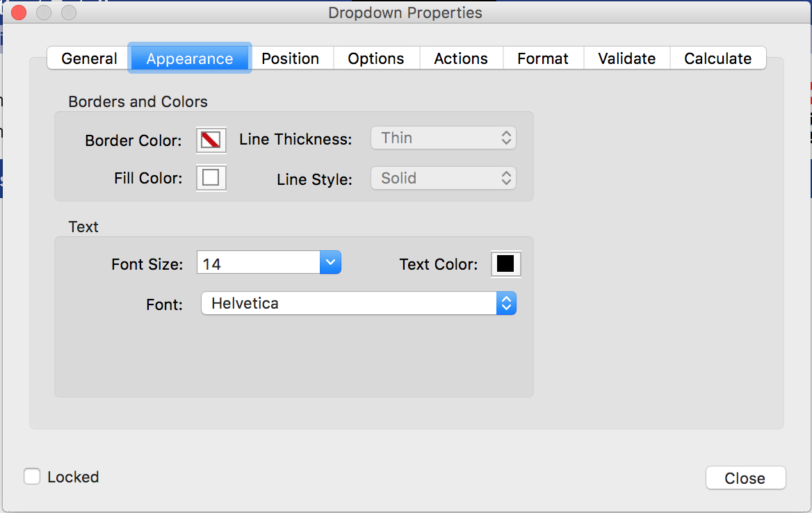This screenshot has height=513, width=812.
Task: Open the Font Size dropdown arrow
Action: click(x=330, y=262)
